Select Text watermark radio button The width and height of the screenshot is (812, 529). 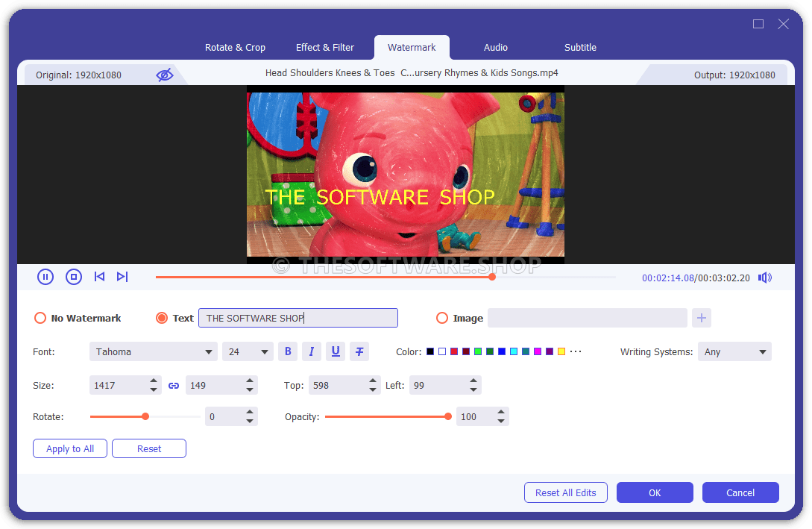tap(162, 318)
